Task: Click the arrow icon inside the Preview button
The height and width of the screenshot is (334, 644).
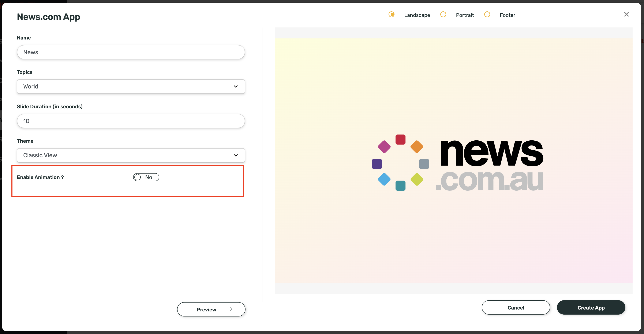Action: point(231,309)
